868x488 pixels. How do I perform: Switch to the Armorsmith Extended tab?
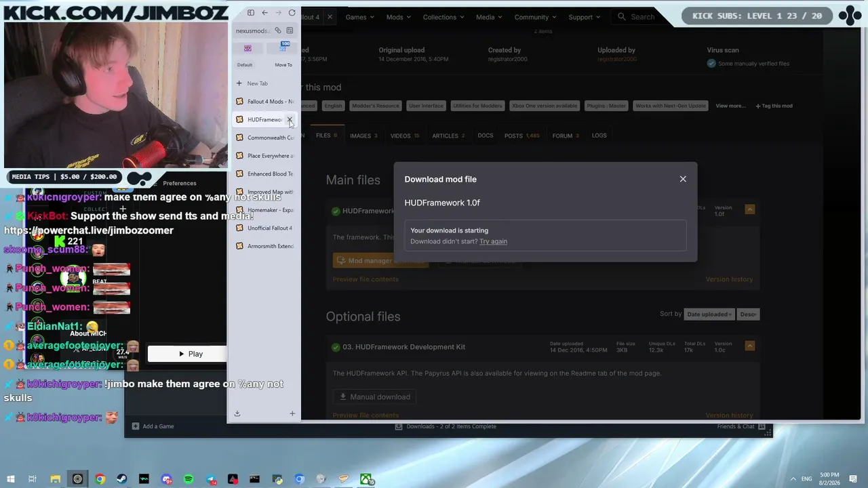click(x=265, y=246)
